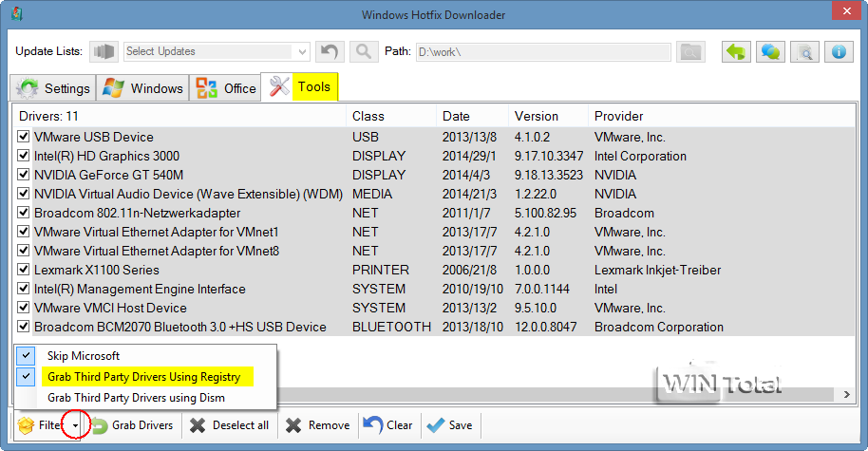868x451 pixels.
Task: Switch to the Windows tab
Action: [142, 88]
